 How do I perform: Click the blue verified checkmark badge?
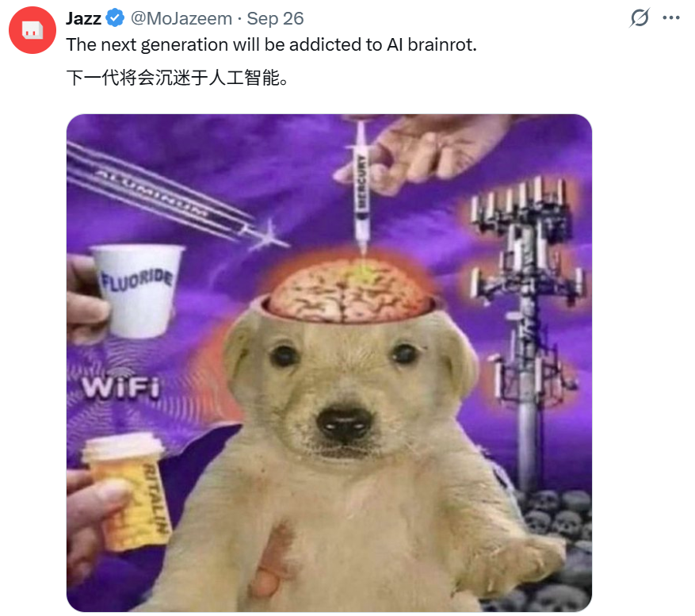pyautogui.click(x=116, y=18)
